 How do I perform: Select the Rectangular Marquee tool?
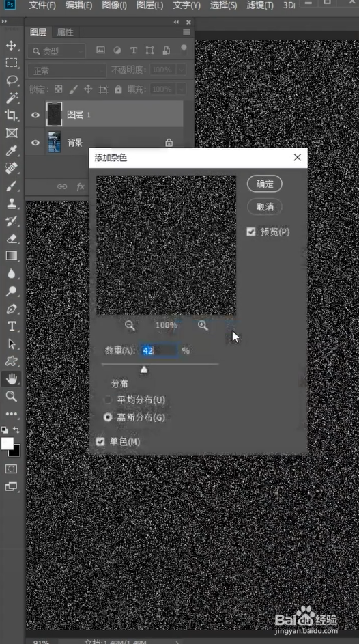click(11, 62)
